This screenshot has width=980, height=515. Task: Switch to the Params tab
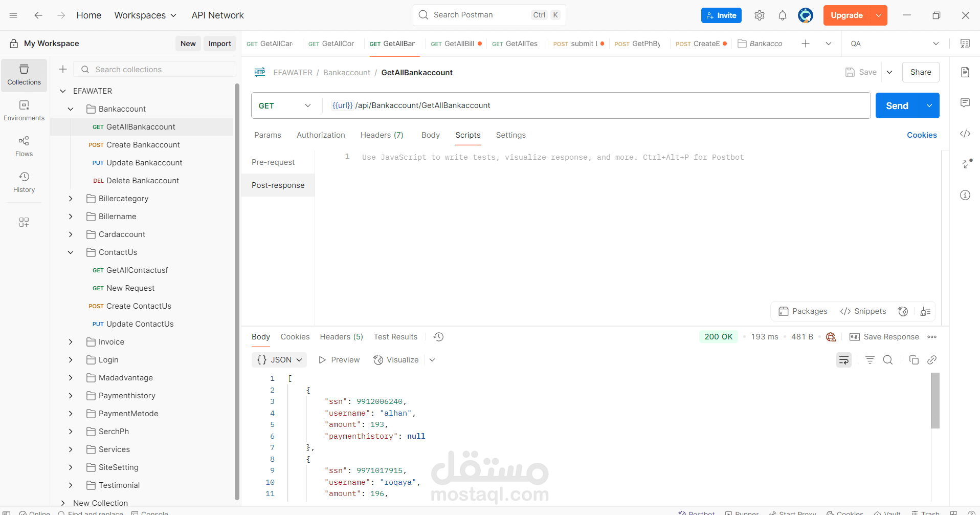tap(268, 135)
